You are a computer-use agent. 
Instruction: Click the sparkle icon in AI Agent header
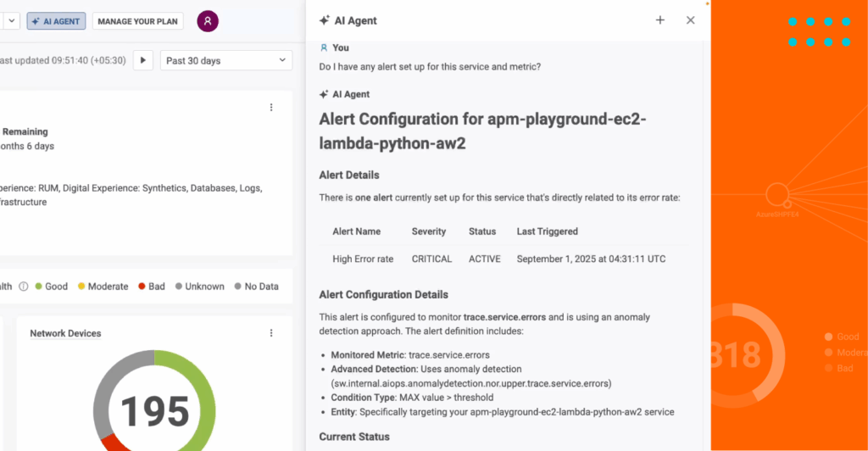click(x=324, y=20)
